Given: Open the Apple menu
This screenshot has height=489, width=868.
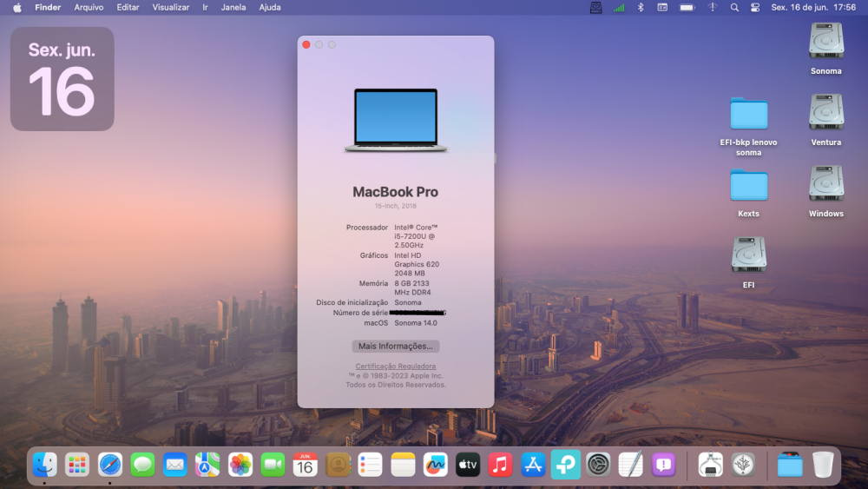Looking at the screenshot, I should point(17,8).
